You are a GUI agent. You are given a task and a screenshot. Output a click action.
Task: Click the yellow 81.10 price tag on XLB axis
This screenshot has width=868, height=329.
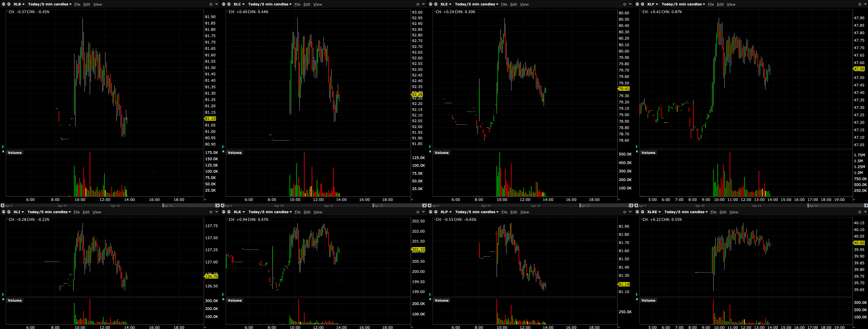[210, 119]
